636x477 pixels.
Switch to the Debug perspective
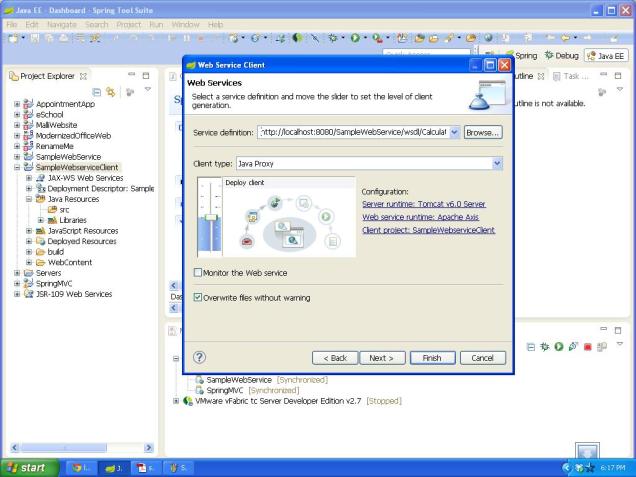tap(562, 56)
